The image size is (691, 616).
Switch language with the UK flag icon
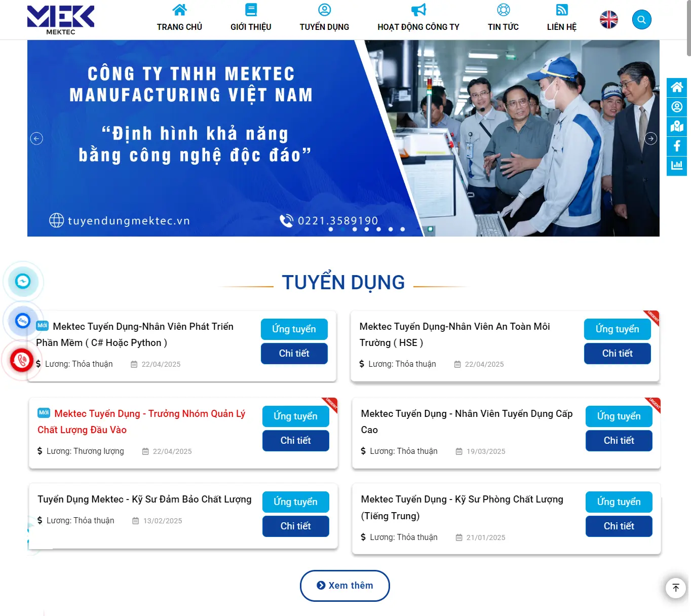tap(608, 20)
